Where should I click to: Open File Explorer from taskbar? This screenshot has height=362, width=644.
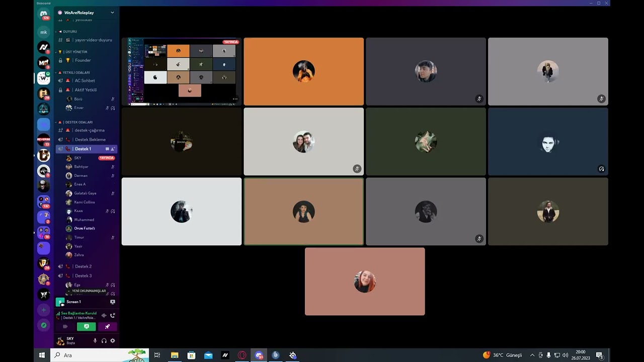click(175, 355)
